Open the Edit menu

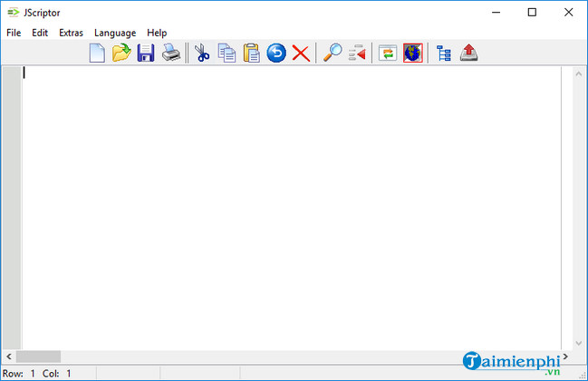(40, 33)
